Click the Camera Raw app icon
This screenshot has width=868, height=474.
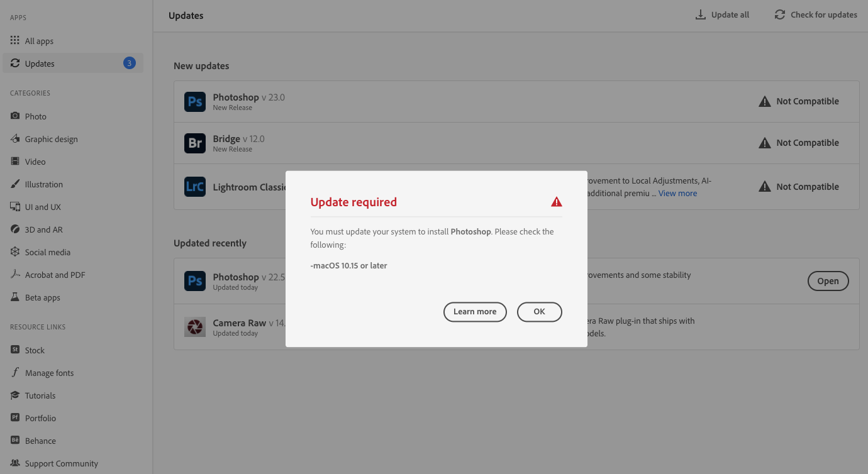coord(195,327)
